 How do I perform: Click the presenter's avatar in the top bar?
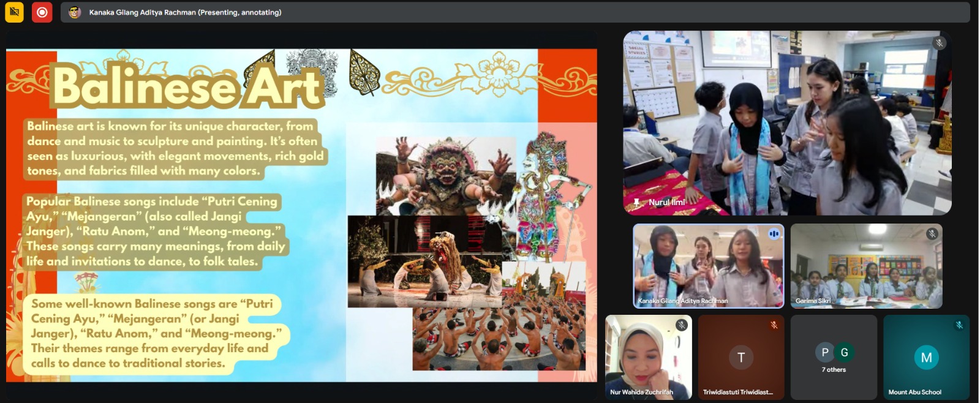point(75,12)
